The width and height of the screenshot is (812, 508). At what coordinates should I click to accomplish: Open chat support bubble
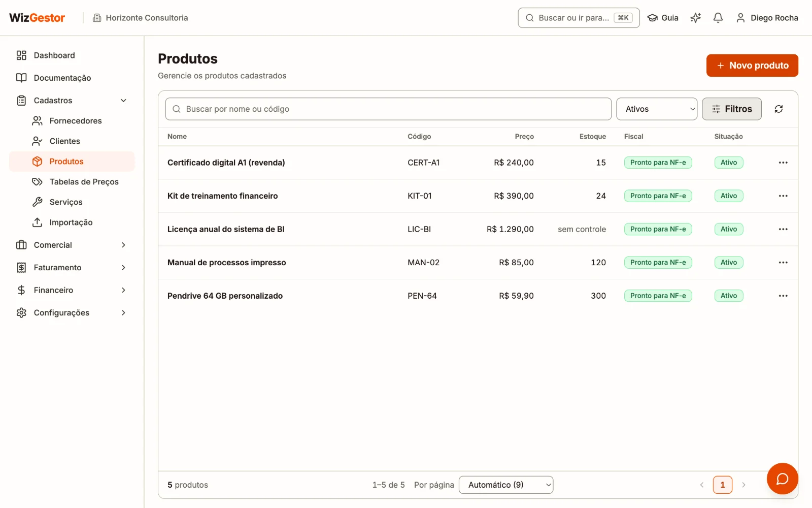(782, 479)
